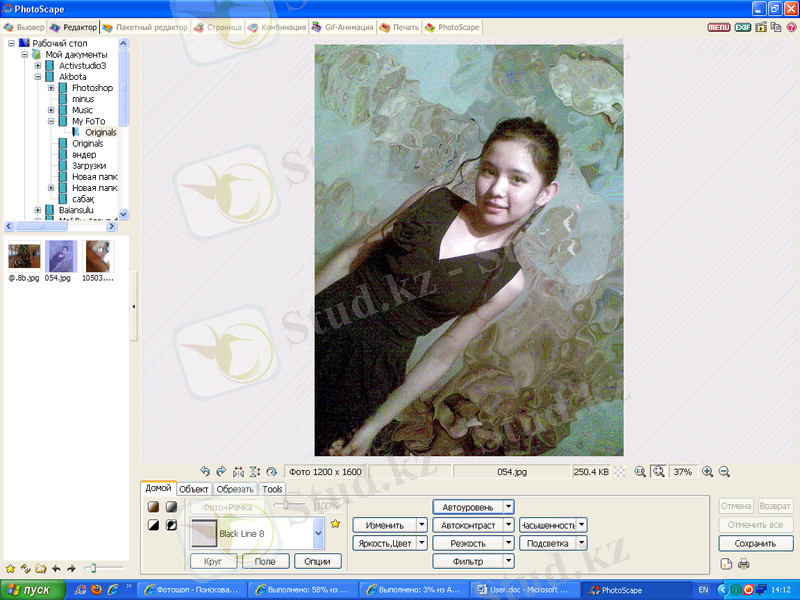This screenshot has height=600, width=800.
Task: Click the red MENU icon
Action: click(718, 27)
